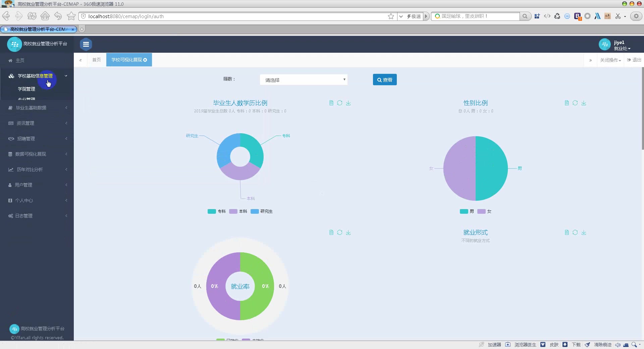Click the page vertical scrollbar thumb
The image size is (644, 349).
point(643,108)
